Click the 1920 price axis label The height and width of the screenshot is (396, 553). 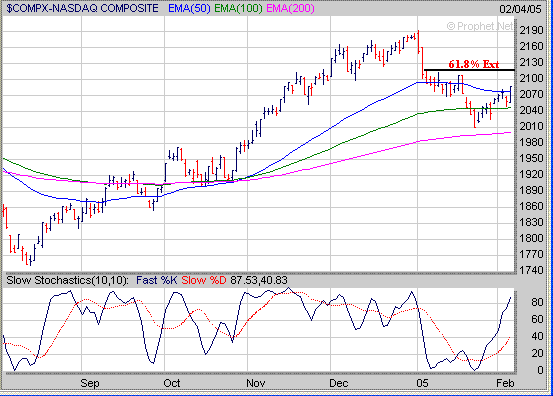pyautogui.click(x=531, y=174)
